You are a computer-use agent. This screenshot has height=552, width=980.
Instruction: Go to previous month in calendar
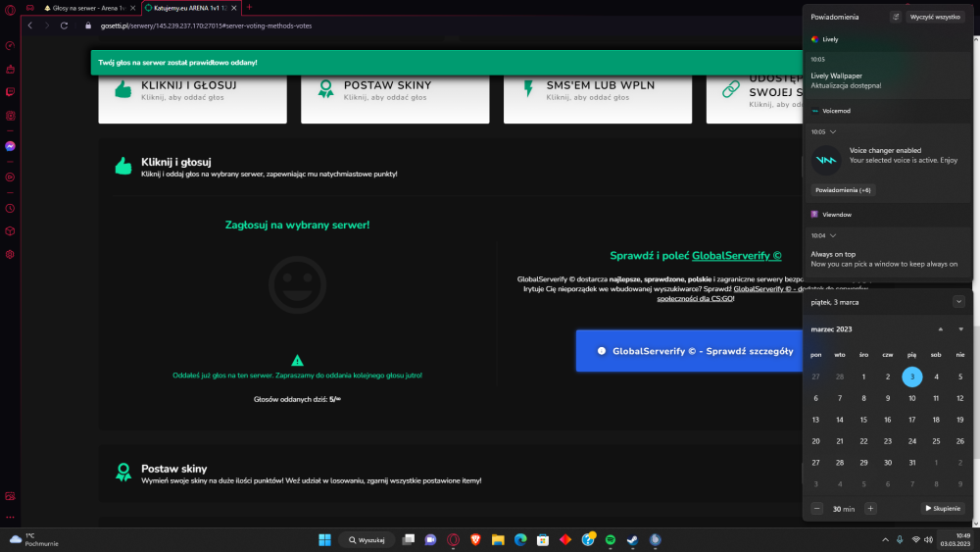(941, 329)
